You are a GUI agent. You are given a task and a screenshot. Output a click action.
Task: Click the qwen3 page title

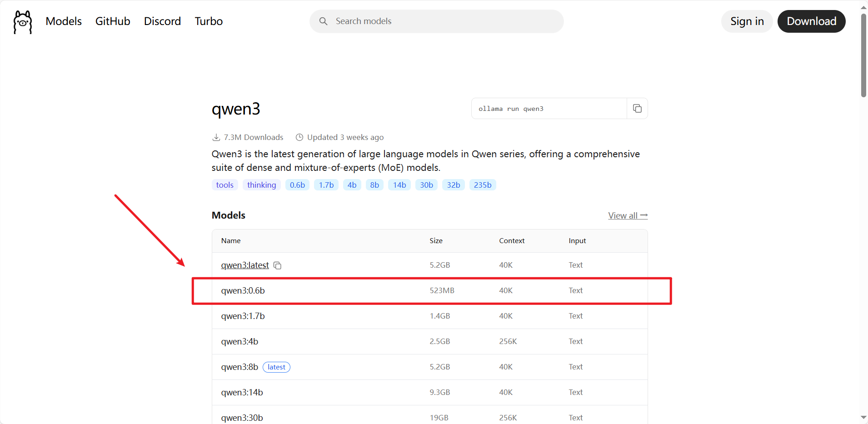click(x=236, y=109)
